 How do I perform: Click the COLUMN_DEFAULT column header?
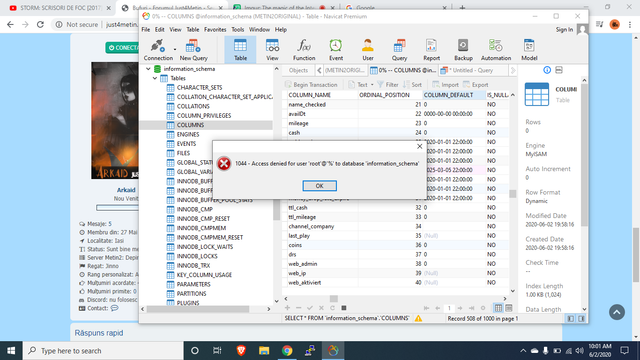coord(454,95)
